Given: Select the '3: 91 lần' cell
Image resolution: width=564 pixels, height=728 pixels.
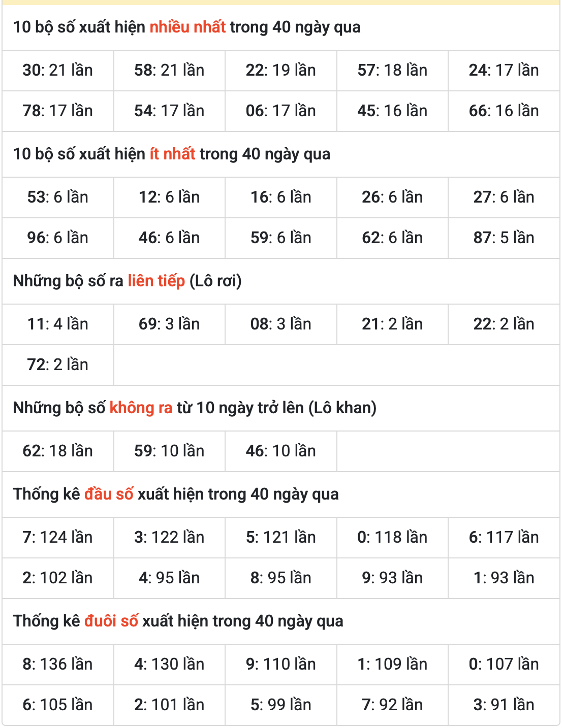Looking at the screenshot, I should pos(504,705).
